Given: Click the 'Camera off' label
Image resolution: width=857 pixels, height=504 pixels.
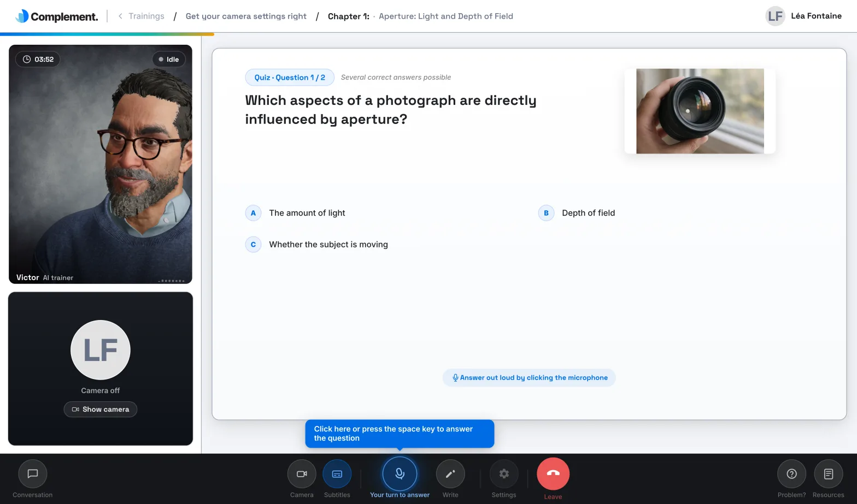Looking at the screenshot, I should [101, 390].
